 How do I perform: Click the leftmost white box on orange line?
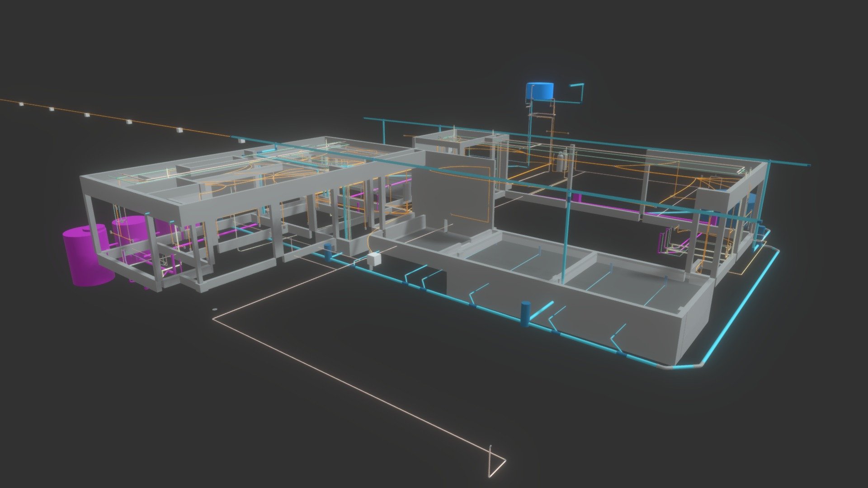pos(21,105)
